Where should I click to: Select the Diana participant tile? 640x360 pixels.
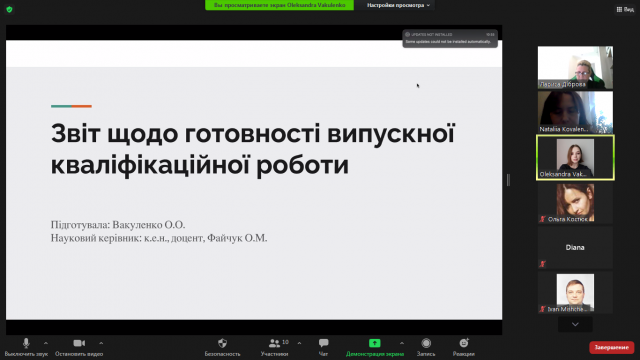[575, 248]
